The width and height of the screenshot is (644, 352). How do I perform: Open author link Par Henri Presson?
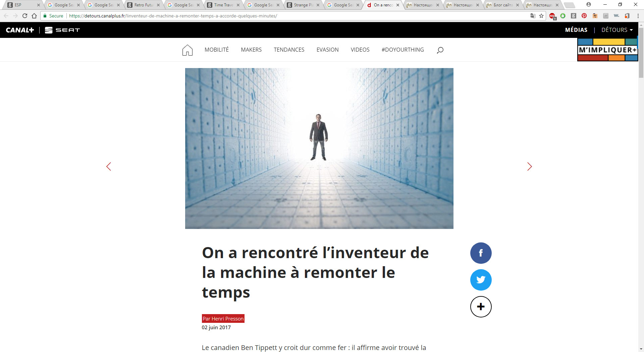[x=223, y=318]
